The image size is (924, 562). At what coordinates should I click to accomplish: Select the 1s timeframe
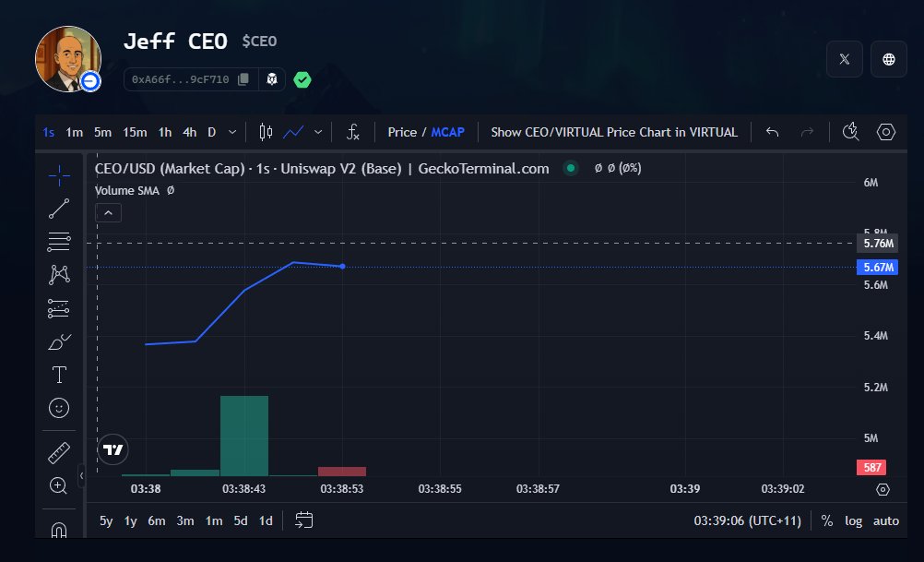pyautogui.click(x=49, y=132)
